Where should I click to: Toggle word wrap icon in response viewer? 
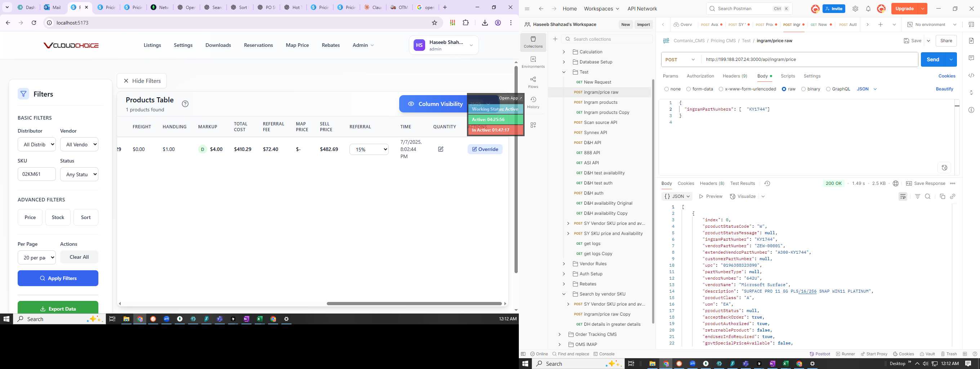tap(903, 196)
